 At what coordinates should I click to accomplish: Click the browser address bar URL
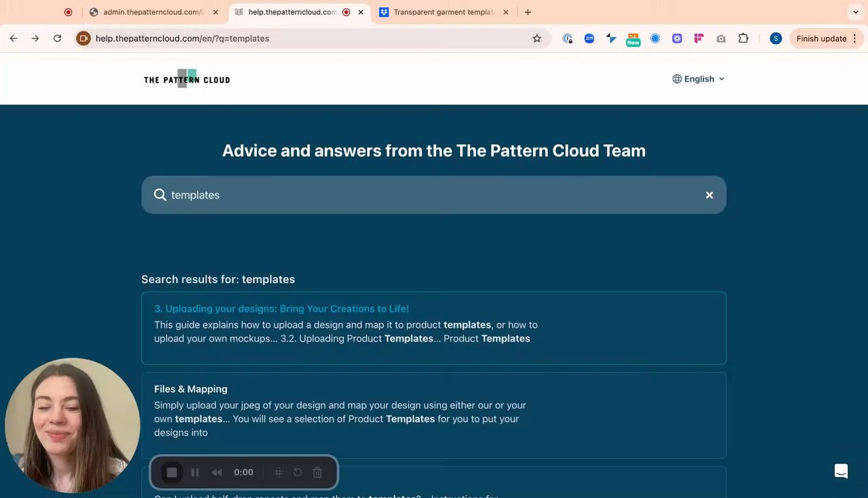tap(182, 39)
